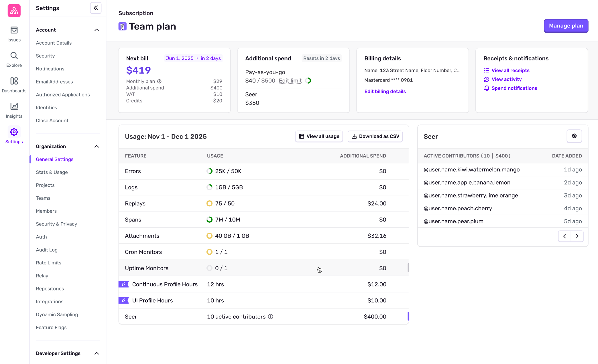
Task: Open Seer settings gear icon
Action: pos(574,136)
